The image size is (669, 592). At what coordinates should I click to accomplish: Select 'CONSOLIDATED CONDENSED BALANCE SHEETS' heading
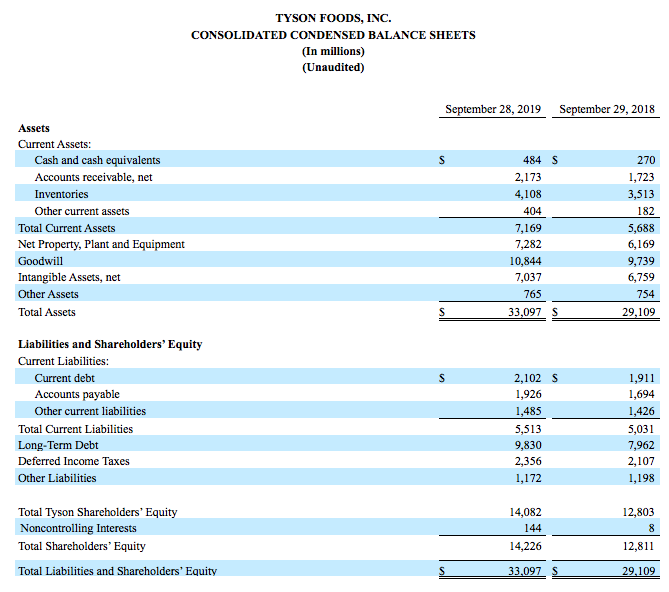(333, 35)
